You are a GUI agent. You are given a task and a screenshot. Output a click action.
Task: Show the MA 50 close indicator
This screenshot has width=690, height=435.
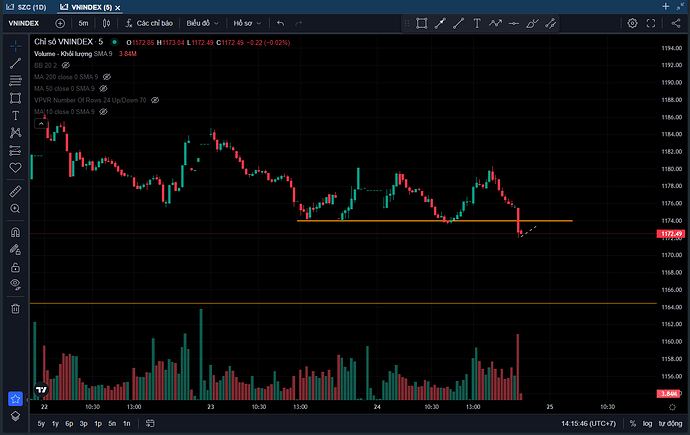103,88
